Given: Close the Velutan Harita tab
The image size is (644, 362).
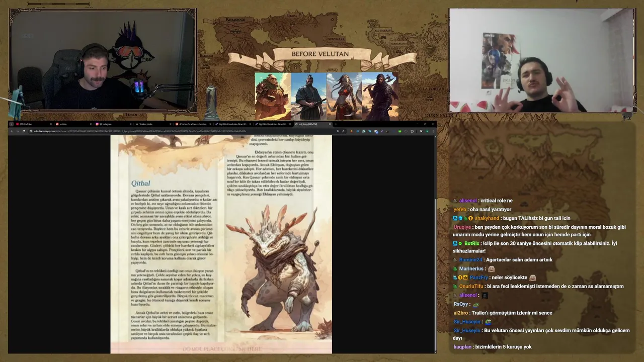Looking at the screenshot, I should 171,124.
